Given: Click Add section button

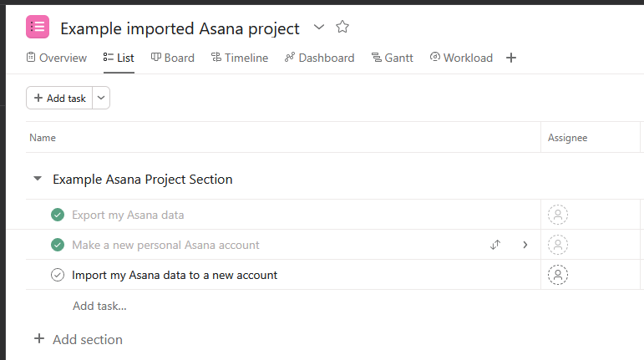Looking at the screenshot, I should coord(78,339).
